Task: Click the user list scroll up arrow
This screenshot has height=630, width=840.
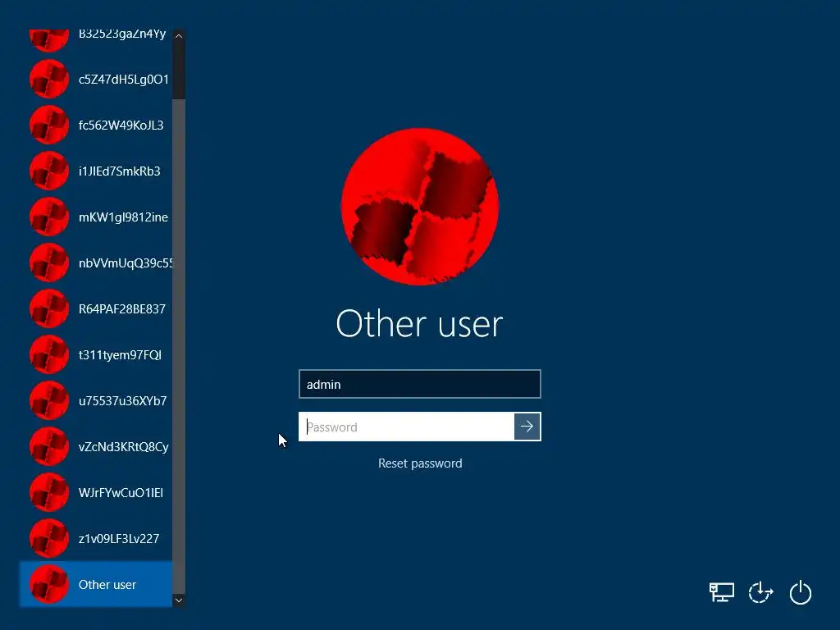Action: pos(179,36)
